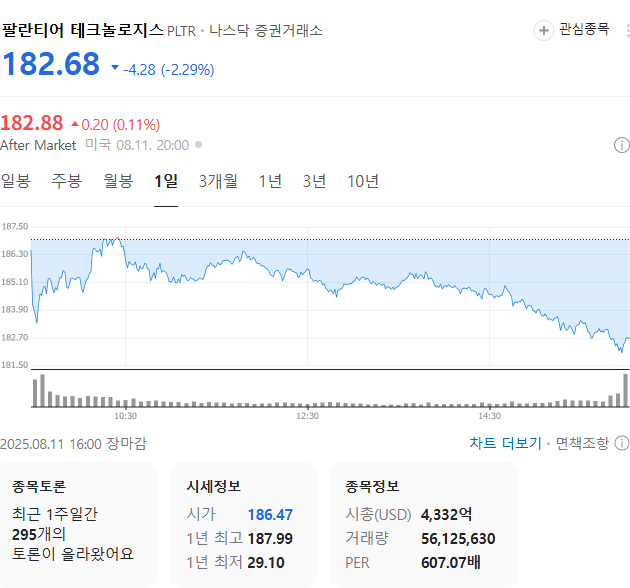Click the 1년 최고 value 187.99
The image size is (630, 588).
click(x=270, y=539)
